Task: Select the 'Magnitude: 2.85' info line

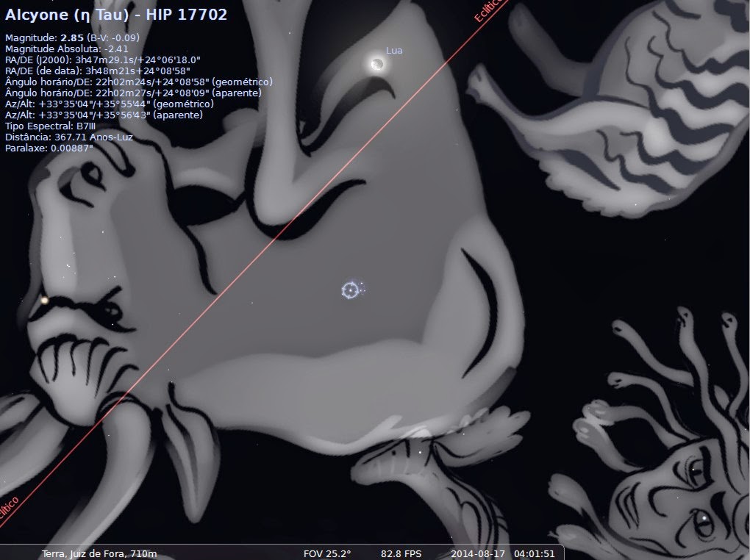Action: (x=72, y=37)
